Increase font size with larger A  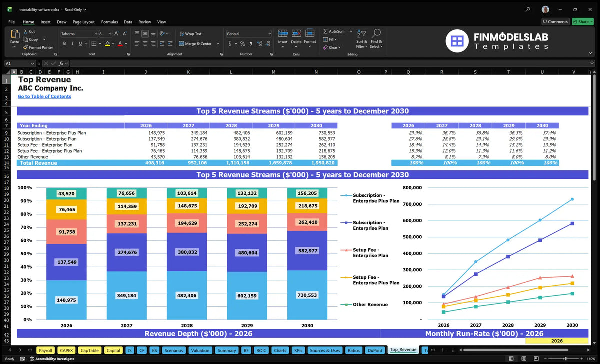pos(117,34)
